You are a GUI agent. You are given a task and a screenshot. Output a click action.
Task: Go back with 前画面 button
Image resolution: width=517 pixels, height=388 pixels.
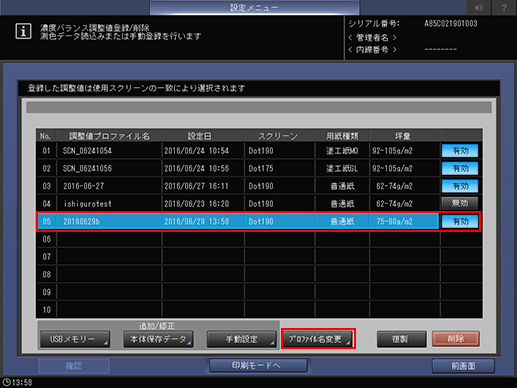[x=463, y=366]
